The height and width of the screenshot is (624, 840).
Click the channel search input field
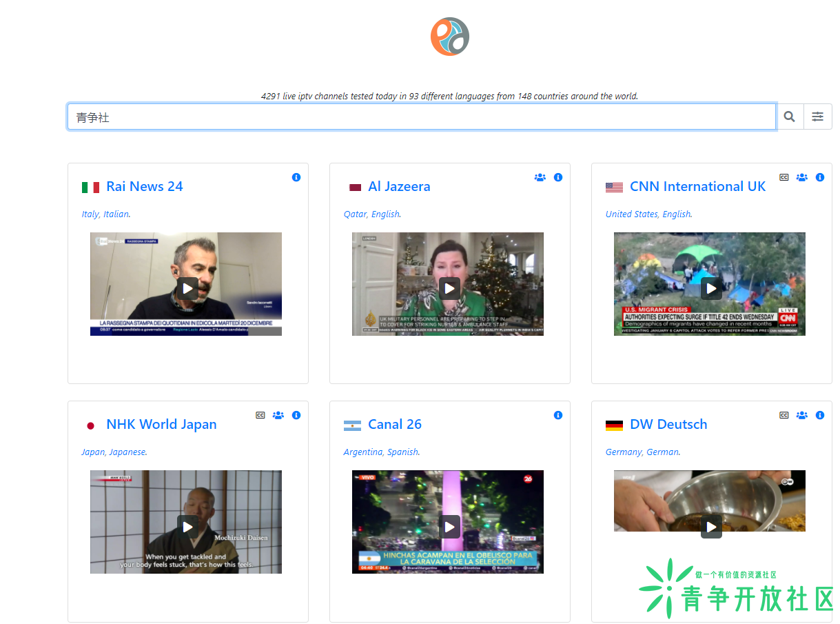tap(422, 117)
